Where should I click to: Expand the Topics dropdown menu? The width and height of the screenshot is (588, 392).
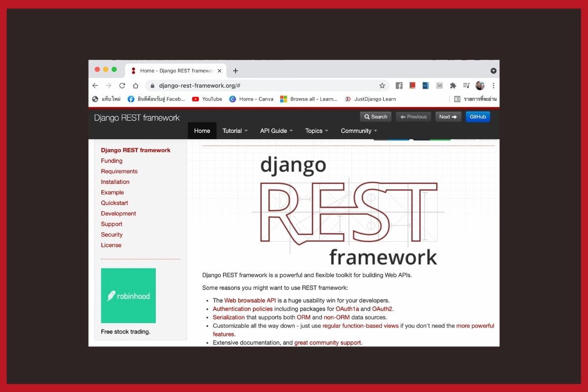click(317, 131)
